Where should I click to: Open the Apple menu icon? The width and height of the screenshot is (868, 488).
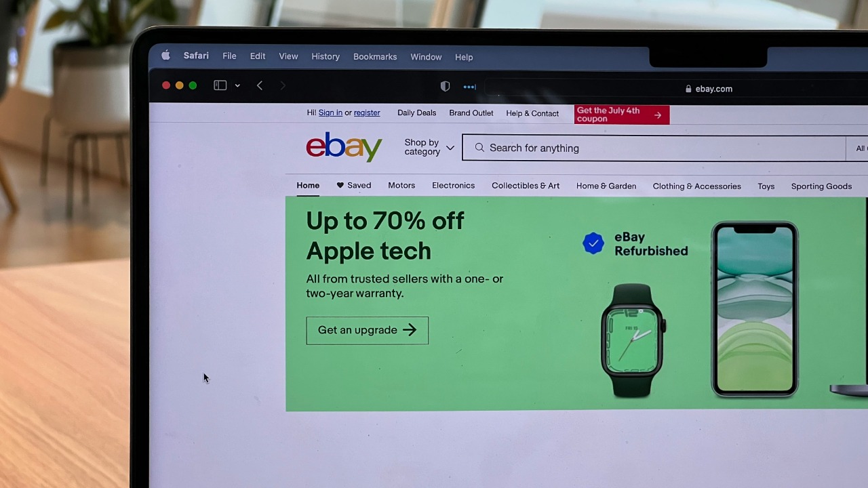165,56
